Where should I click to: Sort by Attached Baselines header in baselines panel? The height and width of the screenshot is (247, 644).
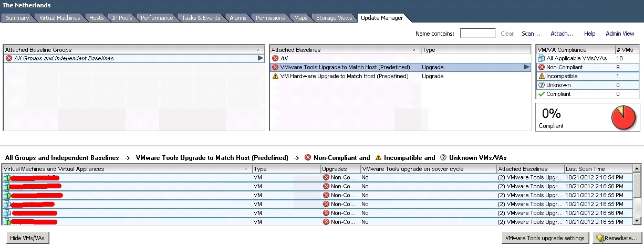click(x=345, y=50)
